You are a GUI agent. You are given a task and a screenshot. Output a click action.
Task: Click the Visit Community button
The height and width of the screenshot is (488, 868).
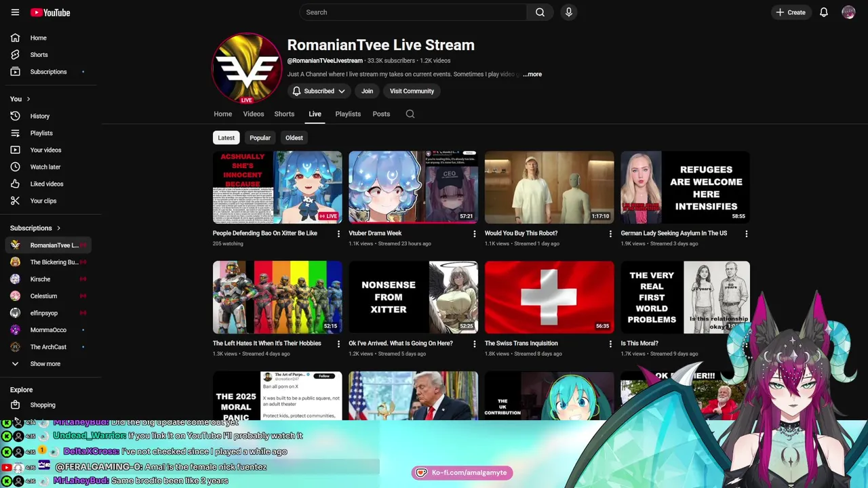(x=412, y=91)
